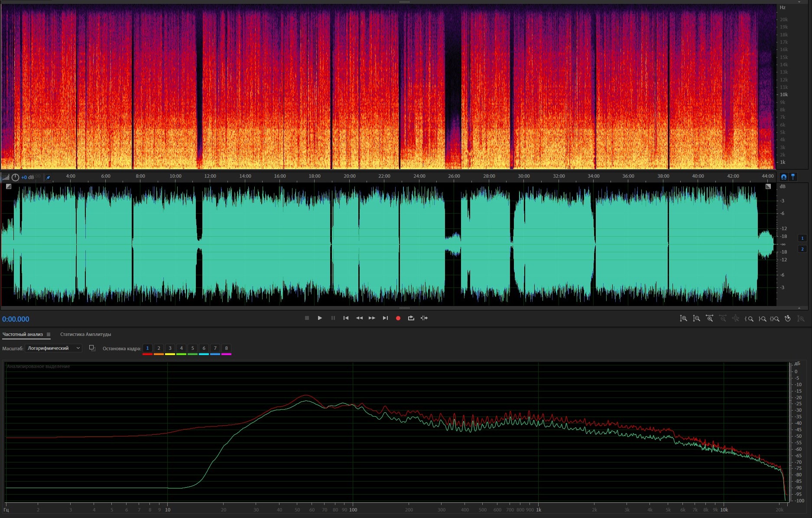812x518 pixels.
Task: Toggle channel 1 enable button
Action: click(802, 238)
